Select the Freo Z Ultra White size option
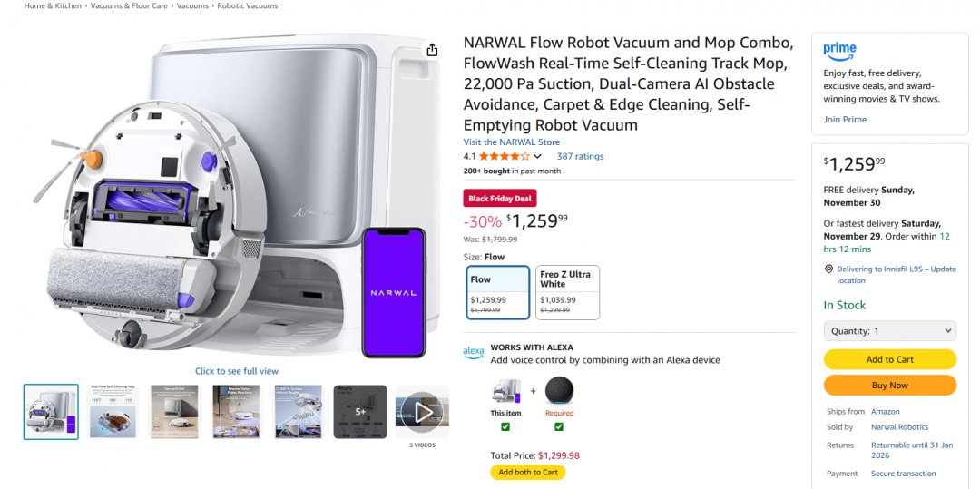 (x=567, y=292)
